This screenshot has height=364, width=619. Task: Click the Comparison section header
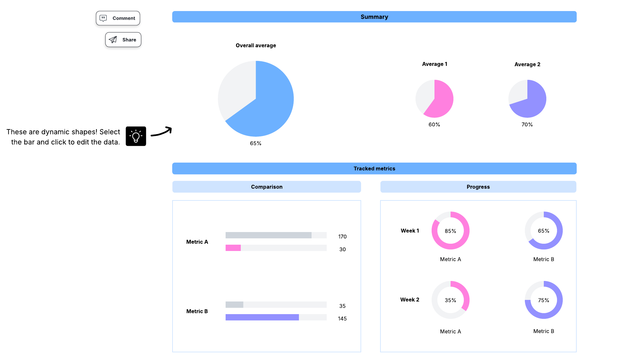[x=266, y=187]
